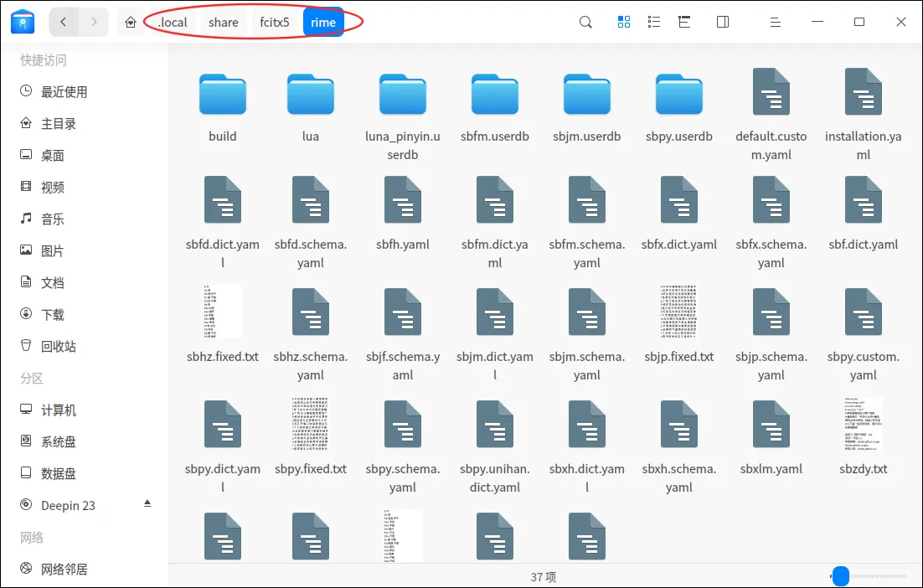Click the home icon in breadcrumb
Viewport: 923px width, 588px height.
[131, 23]
